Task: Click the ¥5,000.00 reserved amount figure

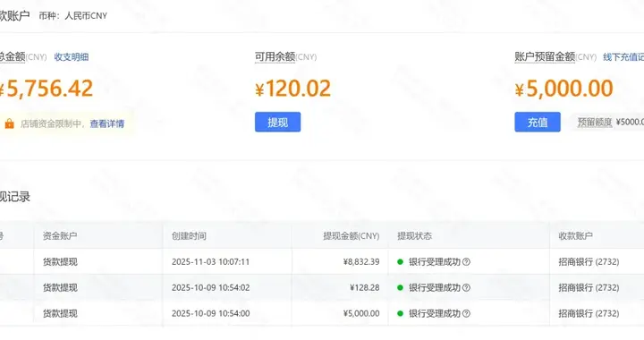Action: click(x=563, y=89)
